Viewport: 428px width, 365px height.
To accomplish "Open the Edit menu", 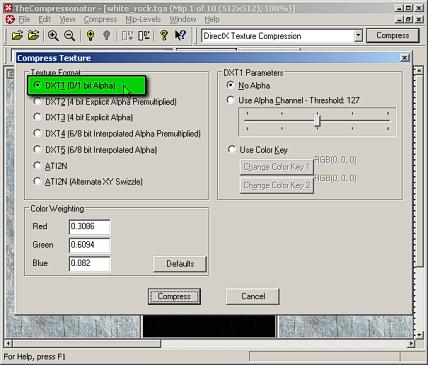I will 45,20.
